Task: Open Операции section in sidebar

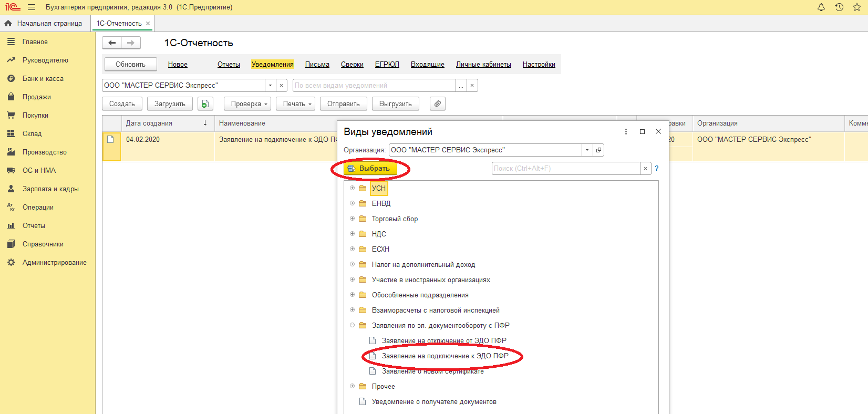Action: coord(38,207)
